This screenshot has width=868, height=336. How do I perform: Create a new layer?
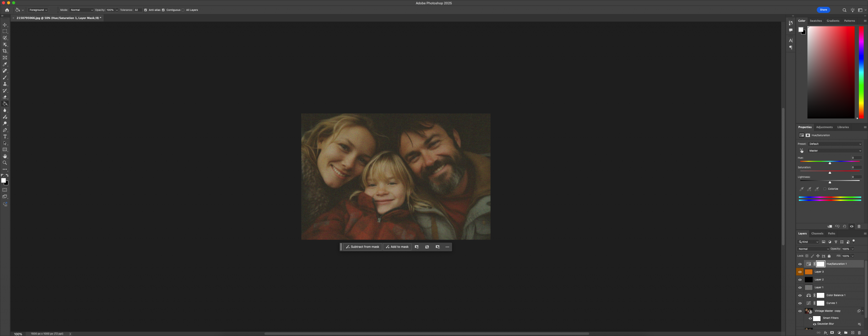pyautogui.click(x=852, y=333)
